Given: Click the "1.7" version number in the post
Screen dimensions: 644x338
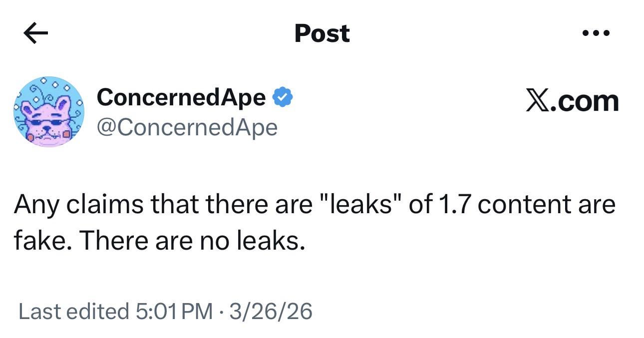Looking at the screenshot, I should tap(446, 204).
